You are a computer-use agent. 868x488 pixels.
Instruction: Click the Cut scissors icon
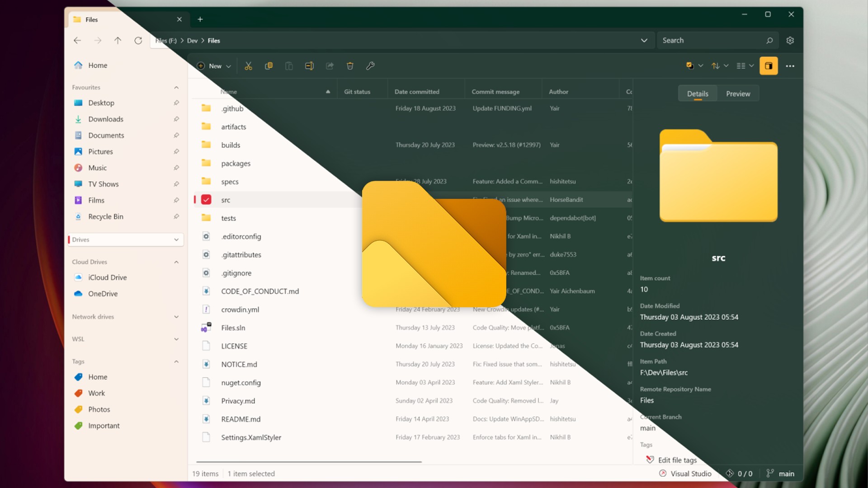(x=248, y=66)
